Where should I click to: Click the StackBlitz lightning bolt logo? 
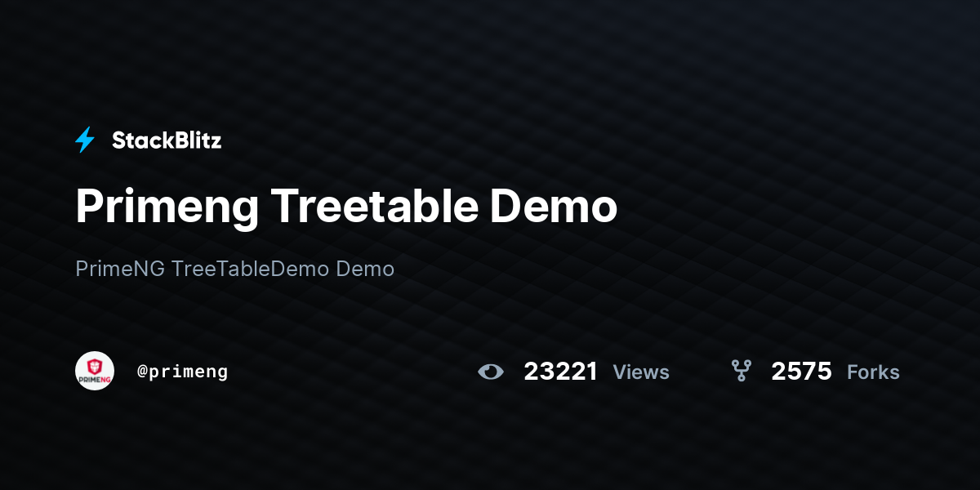pyautogui.click(x=85, y=140)
